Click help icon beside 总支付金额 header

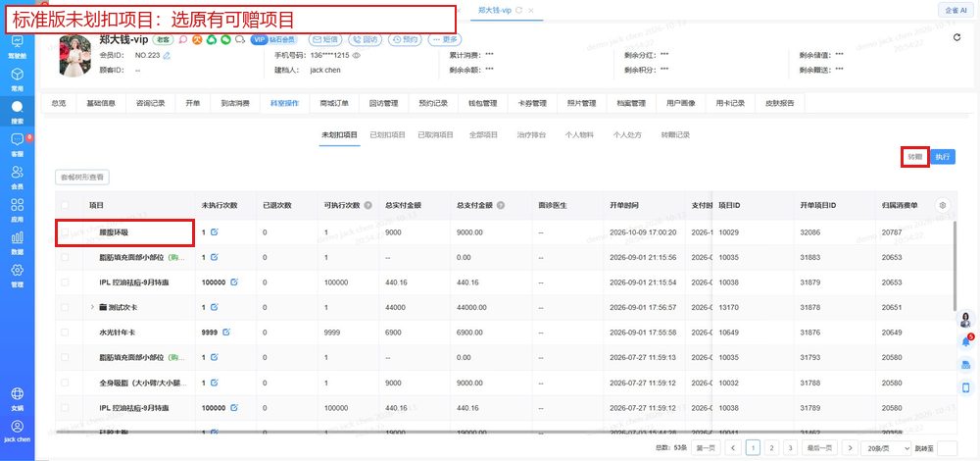501,205
